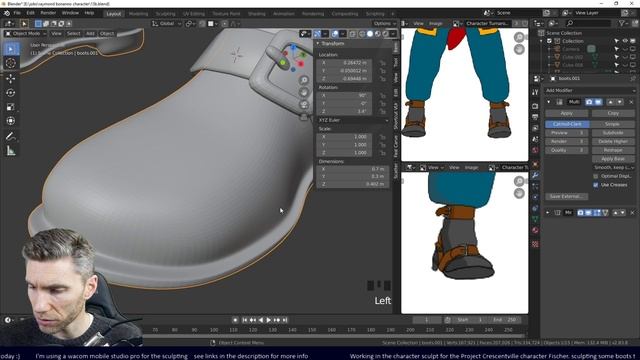This screenshot has height=360, width=640.
Task: Click the Subdivide button
Action: click(613, 133)
